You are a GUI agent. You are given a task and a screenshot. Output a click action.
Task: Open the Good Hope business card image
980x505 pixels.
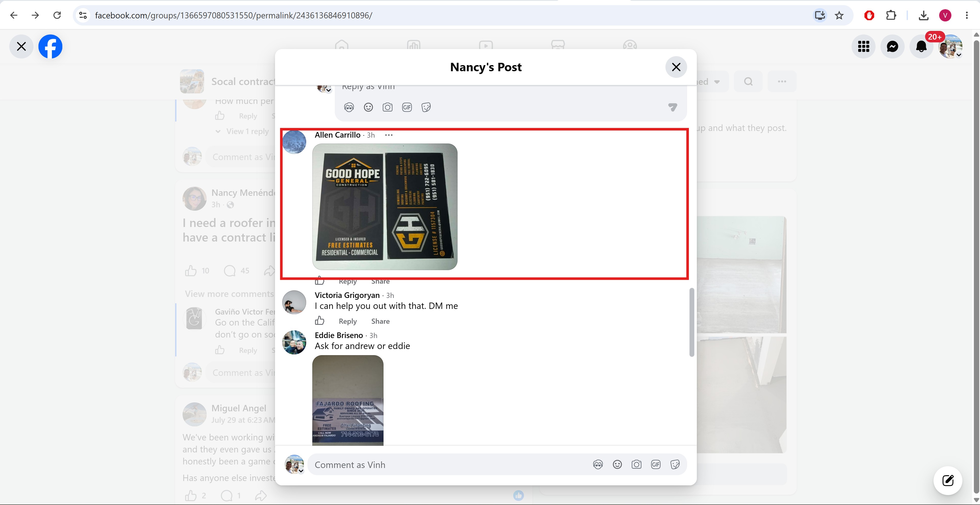tap(385, 207)
